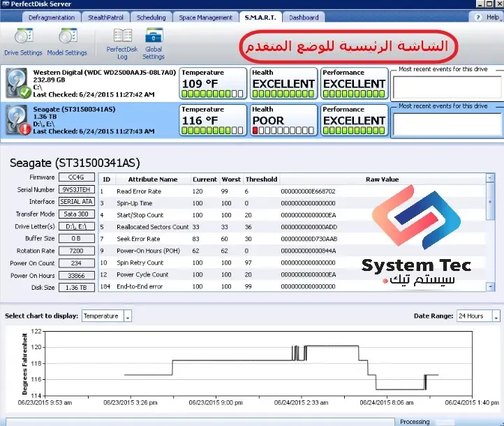This screenshot has height=426, width=504.
Task: Select the End-to-End error row
Action: (292, 286)
